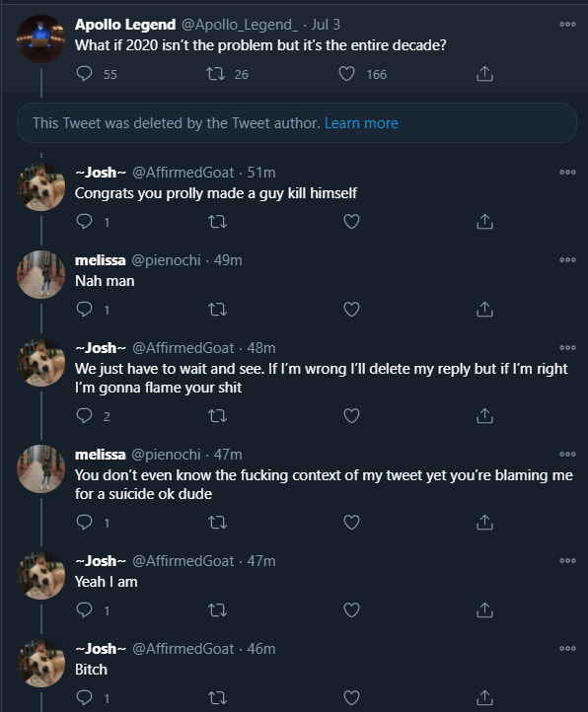Share melissa's 'context of my tweet' reply

click(484, 523)
